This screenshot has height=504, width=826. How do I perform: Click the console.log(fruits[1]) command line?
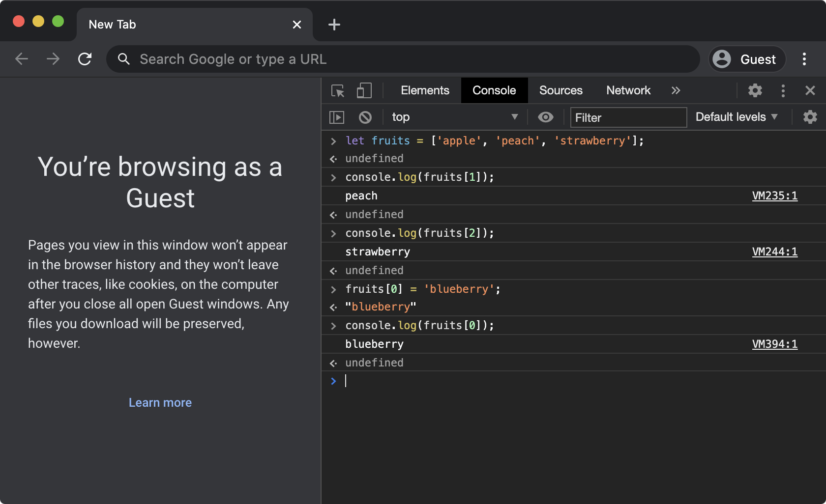pyautogui.click(x=419, y=177)
